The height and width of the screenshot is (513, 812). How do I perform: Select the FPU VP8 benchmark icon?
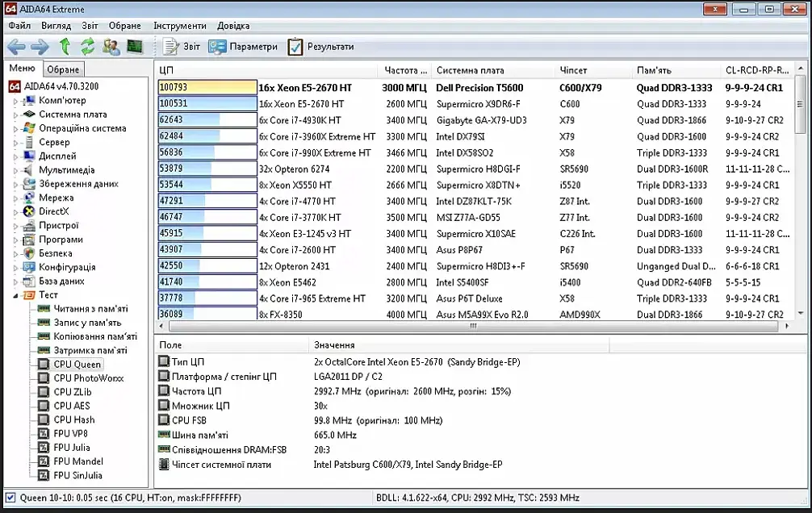coord(44,434)
